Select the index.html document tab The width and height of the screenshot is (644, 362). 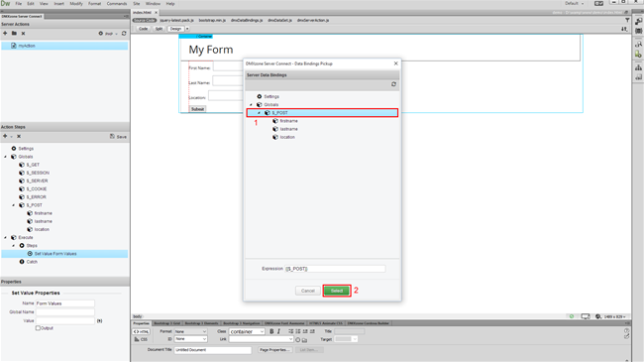pos(142,12)
